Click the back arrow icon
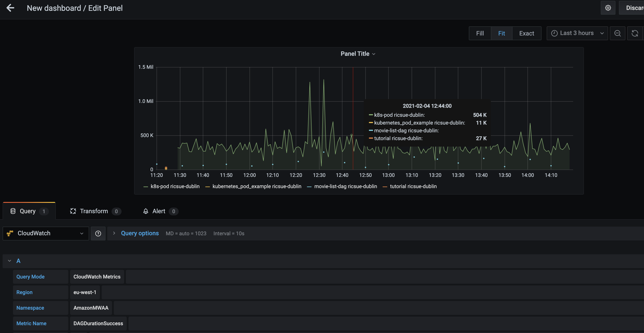This screenshot has width=644, height=333. tap(10, 8)
